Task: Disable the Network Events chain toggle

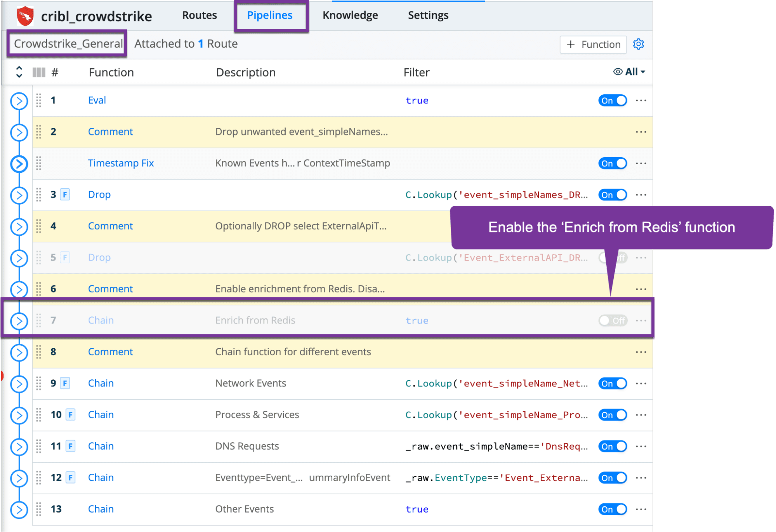Action: [x=613, y=384]
